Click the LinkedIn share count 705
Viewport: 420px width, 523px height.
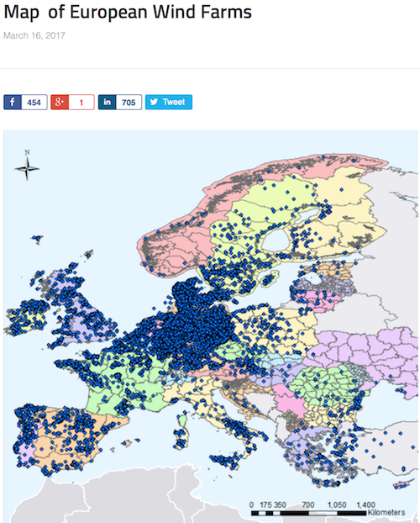point(129,102)
